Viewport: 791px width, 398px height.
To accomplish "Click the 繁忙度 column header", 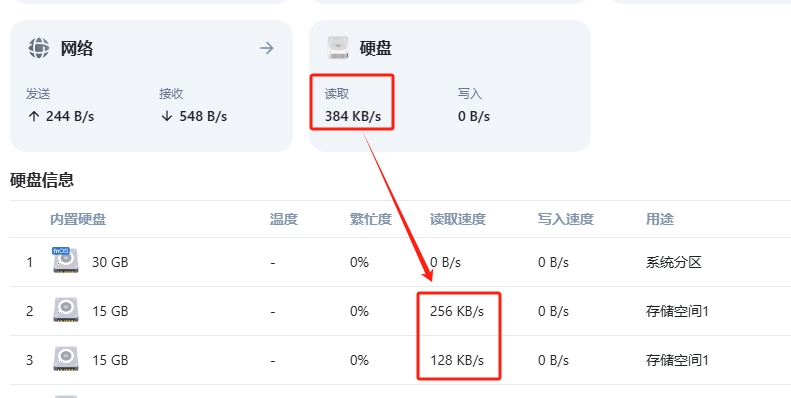I will coord(370,219).
